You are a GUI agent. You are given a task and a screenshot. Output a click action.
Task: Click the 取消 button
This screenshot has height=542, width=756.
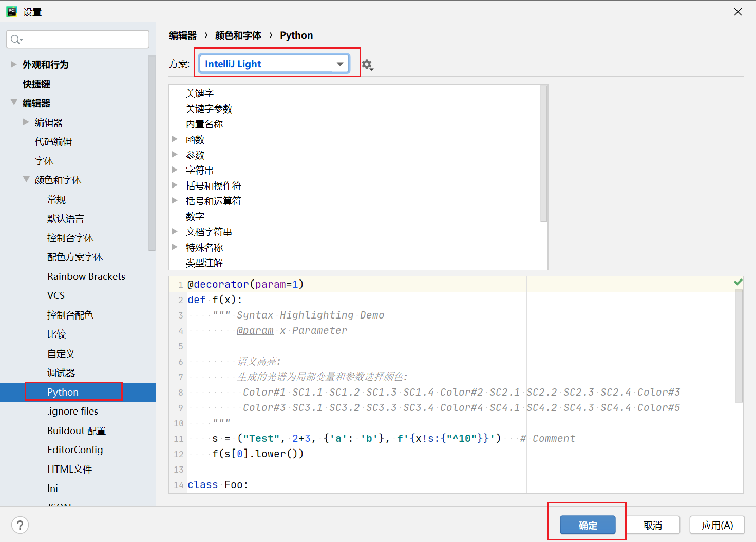653,525
